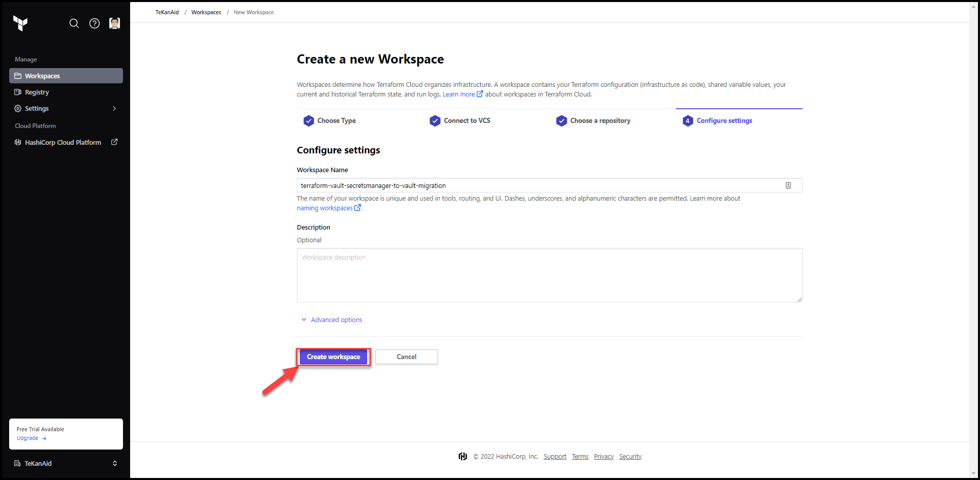Open the Terraform logo home icon

click(x=20, y=23)
